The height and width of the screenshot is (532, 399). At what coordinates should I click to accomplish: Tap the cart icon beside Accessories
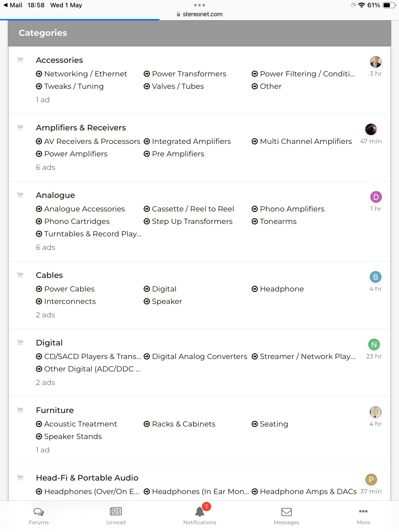tap(20, 60)
